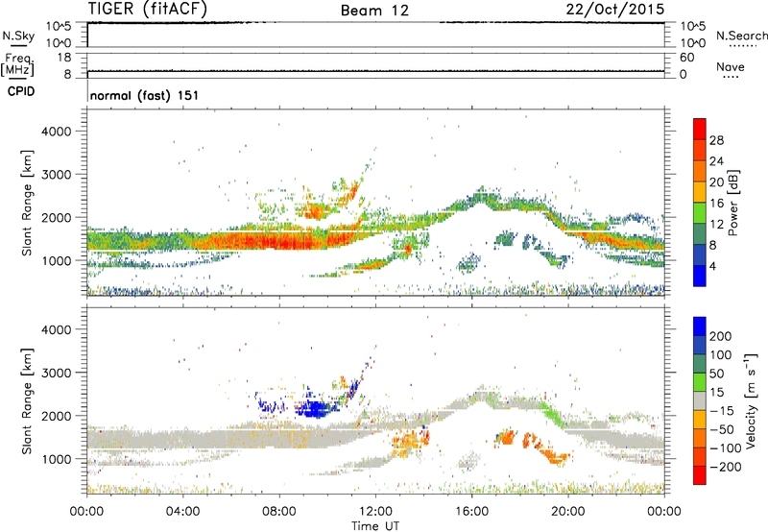The image size is (768, 532).
Task: Click the green Velocity colorbar segment between 50 and 15
Action: [x=700, y=382]
